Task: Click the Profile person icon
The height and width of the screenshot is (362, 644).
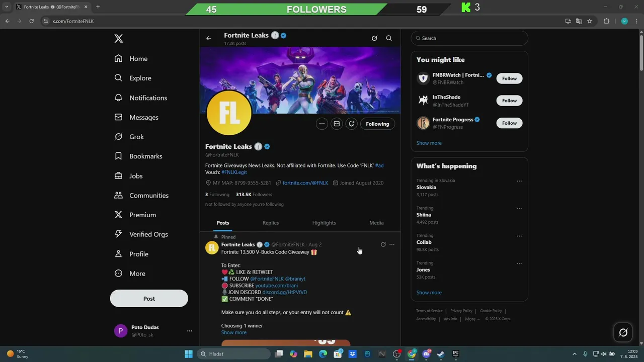Action: tap(118, 254)
